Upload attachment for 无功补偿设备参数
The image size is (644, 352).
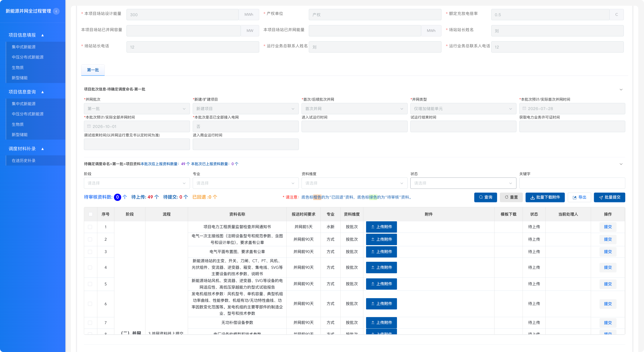(381, 323)
